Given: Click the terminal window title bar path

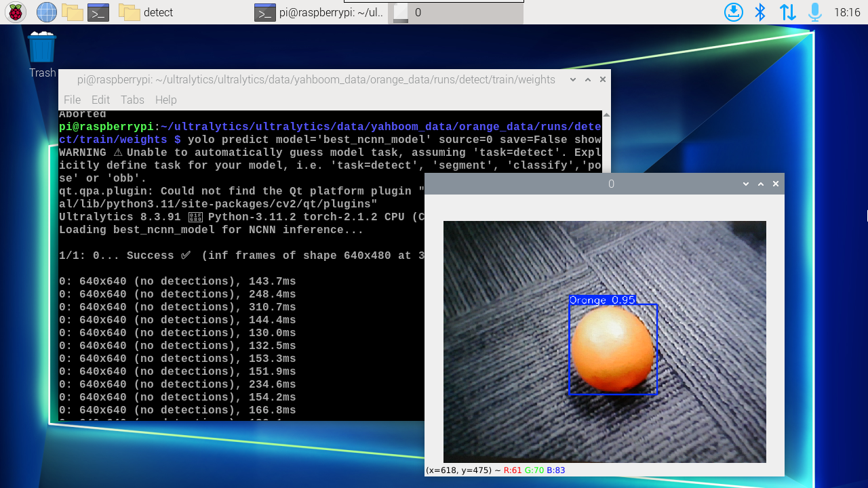Looking at the screenshot, I should (316, 79).
